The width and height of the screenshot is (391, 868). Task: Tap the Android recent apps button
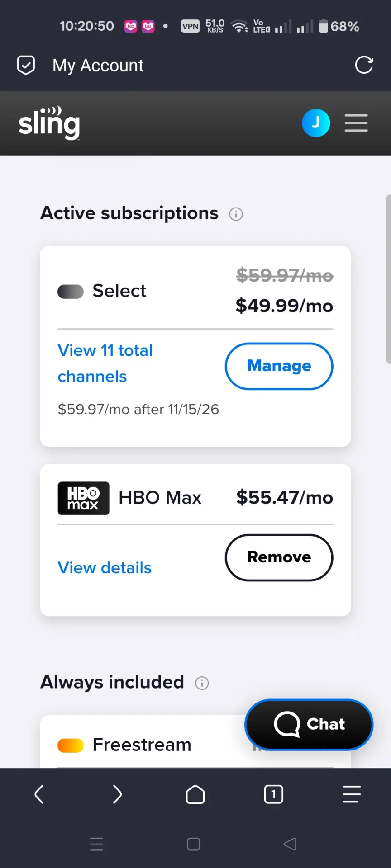click(97, 844)
